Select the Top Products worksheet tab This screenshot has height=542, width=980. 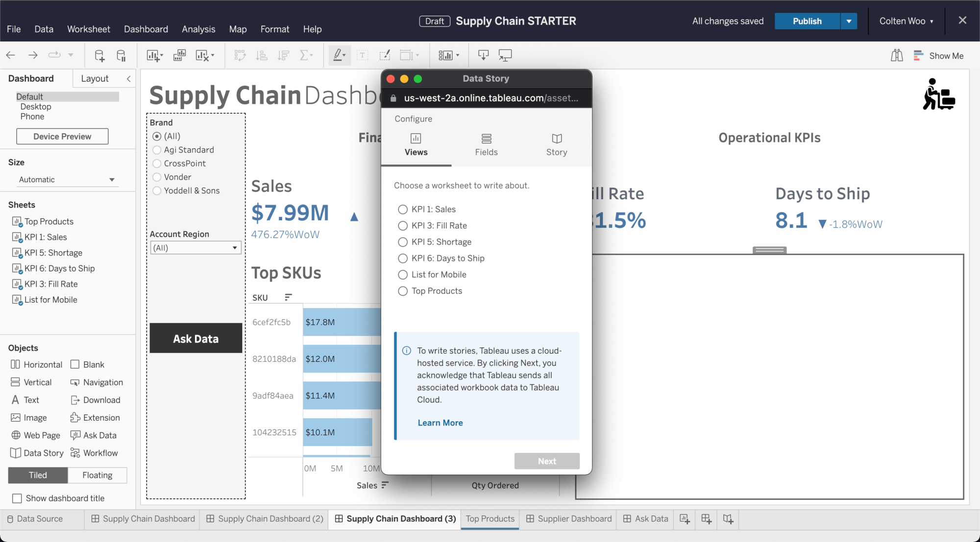click(x=490, y=518)
